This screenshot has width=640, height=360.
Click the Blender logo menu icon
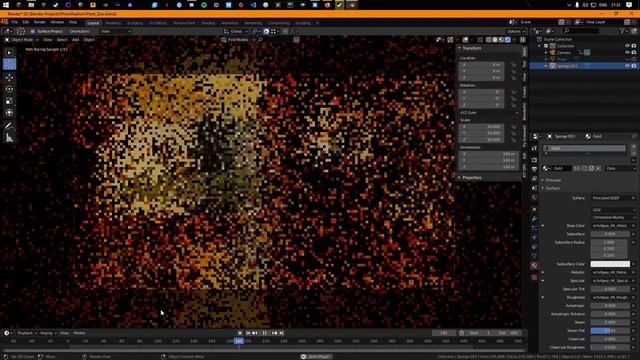click(x=5, y=22)
